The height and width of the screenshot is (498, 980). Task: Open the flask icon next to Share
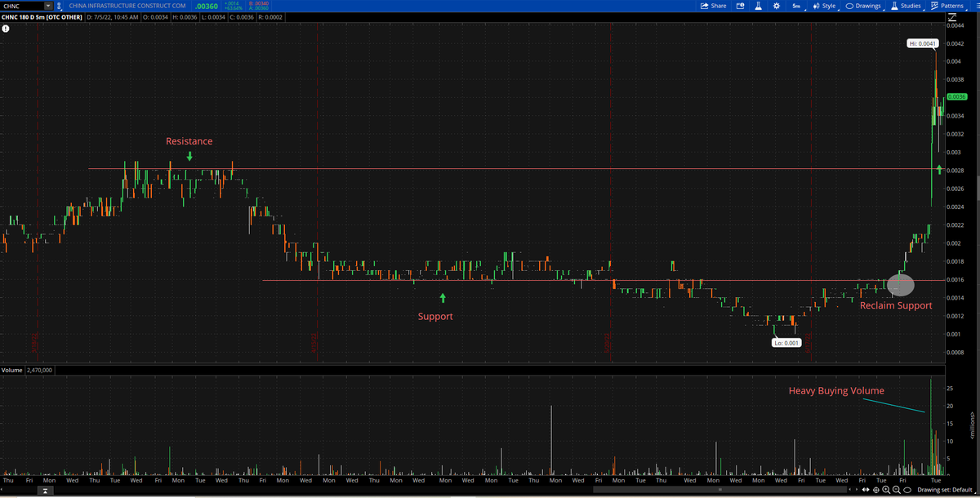pyautogui.click(x=758, y=6)
